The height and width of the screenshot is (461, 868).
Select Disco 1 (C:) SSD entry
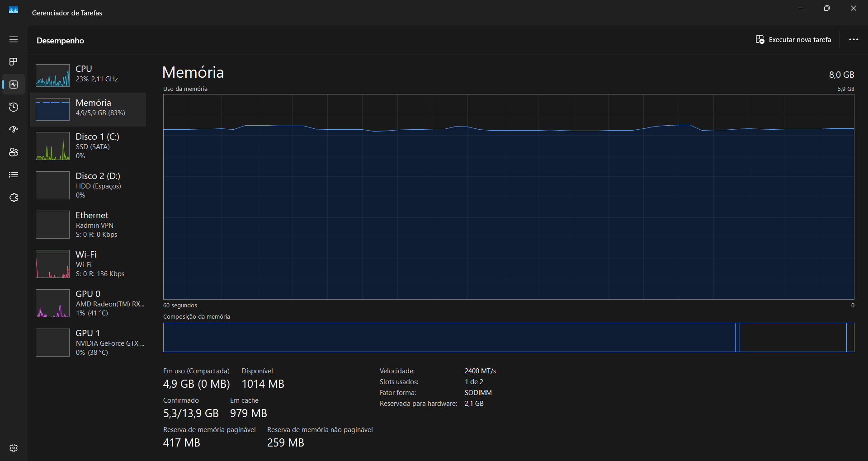88,146
